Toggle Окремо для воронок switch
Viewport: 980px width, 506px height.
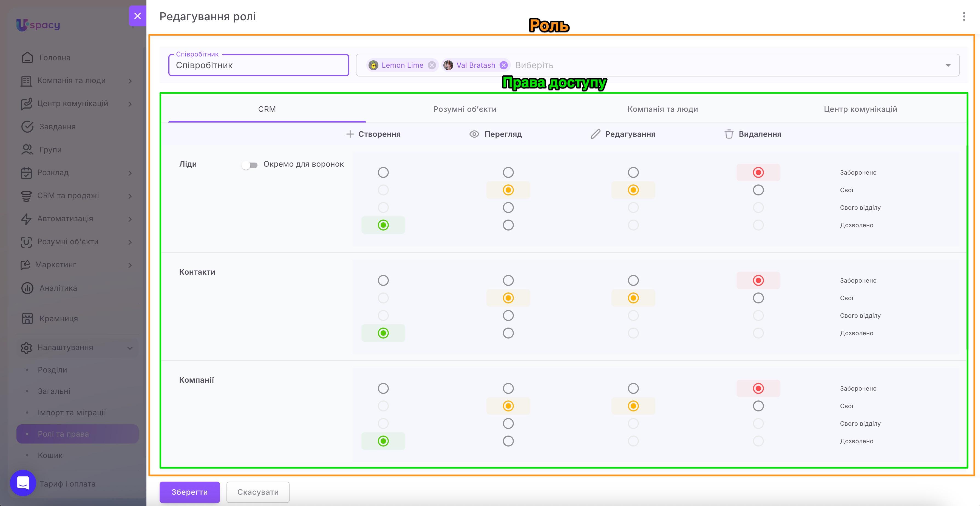[x=250, y=165]
